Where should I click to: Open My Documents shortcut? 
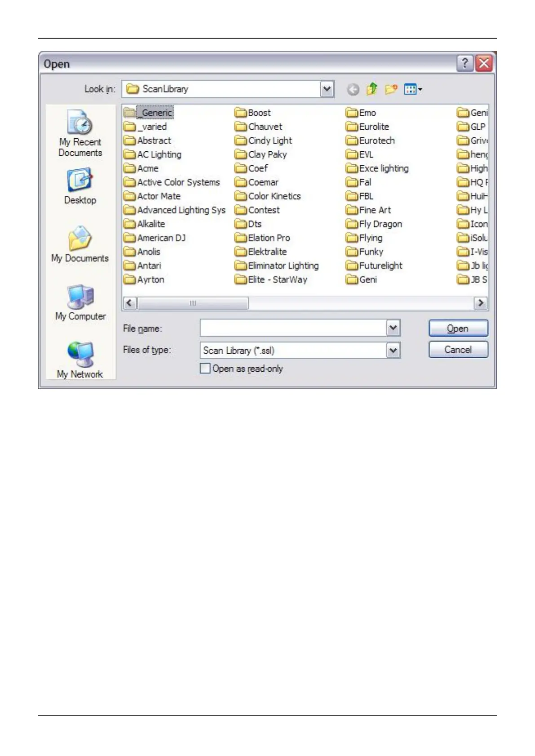click(x=80, y=245)
